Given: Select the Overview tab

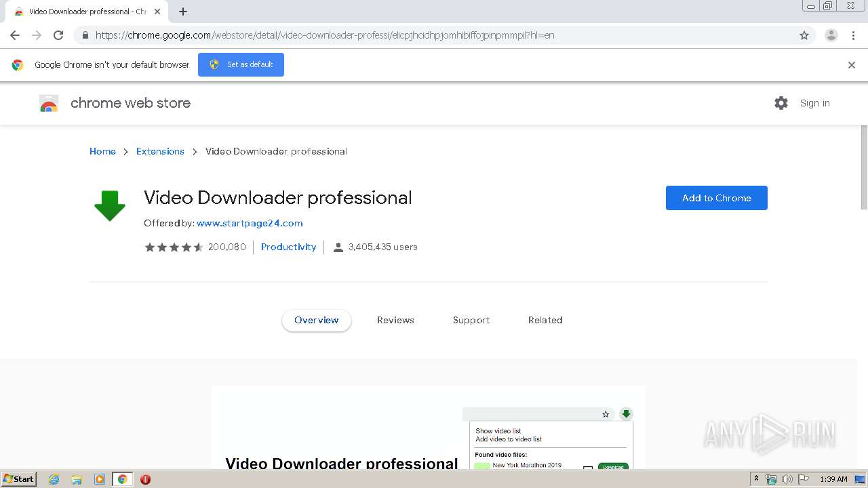Looking at the screenshot, I should coord(317,320).
